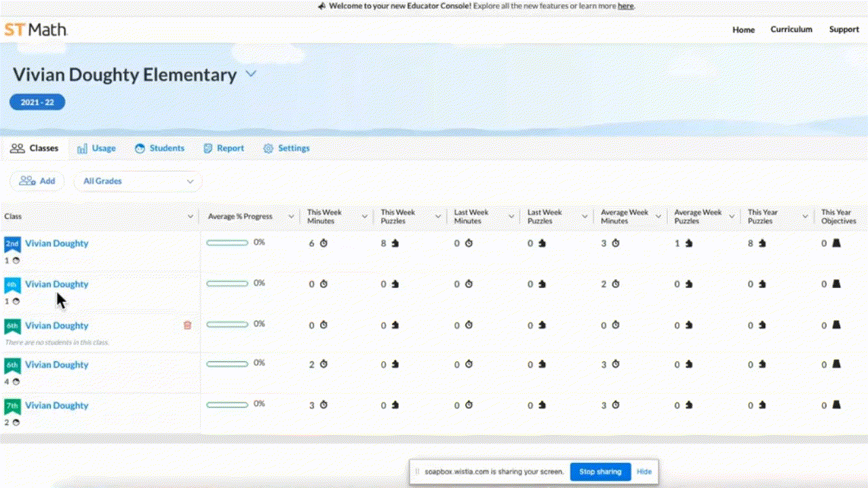This screenshot has height=488, width=868.
Task: Click the Usage bar chart icon
Action: (x=82, y=148)
